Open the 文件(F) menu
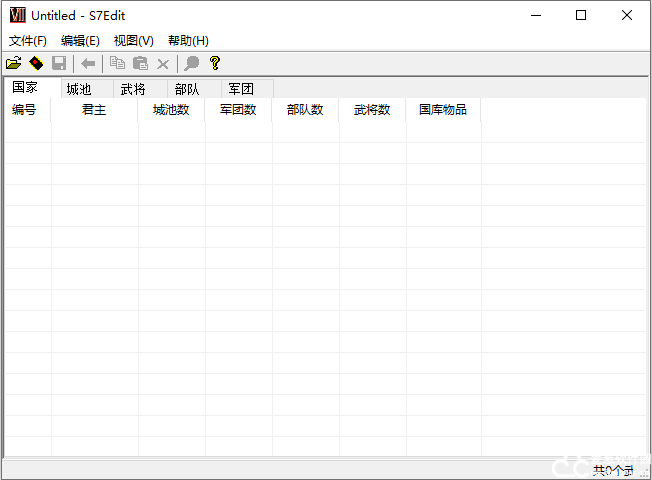This screenshot has width=652, height=480. [28, 41]
